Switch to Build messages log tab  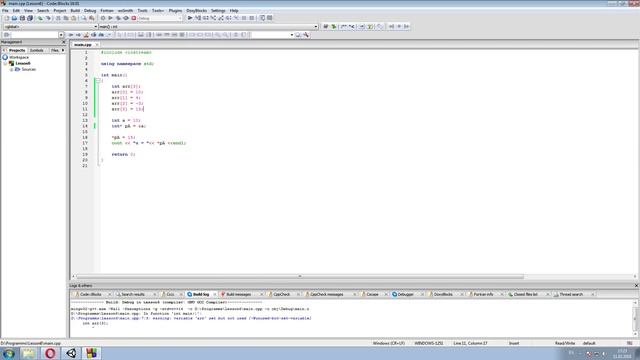pos(239,294)
